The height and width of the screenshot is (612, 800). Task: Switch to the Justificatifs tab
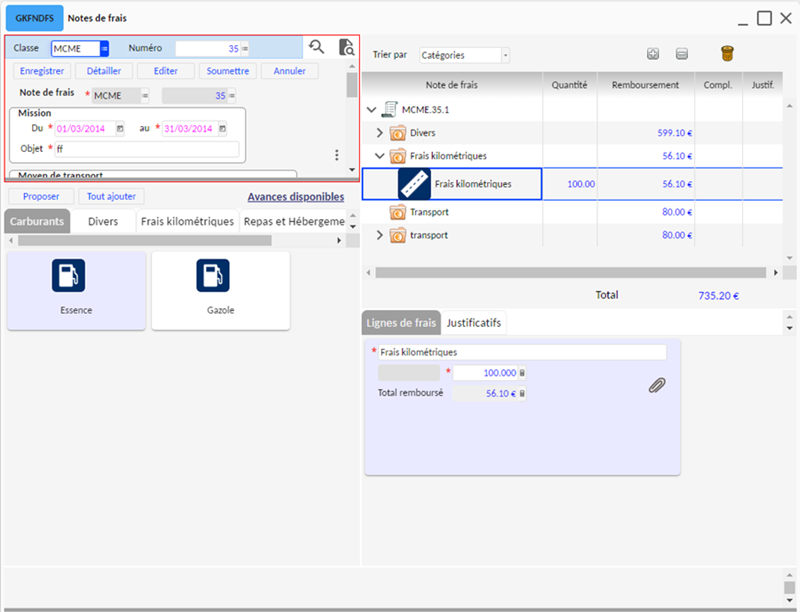tap(475, 323)
